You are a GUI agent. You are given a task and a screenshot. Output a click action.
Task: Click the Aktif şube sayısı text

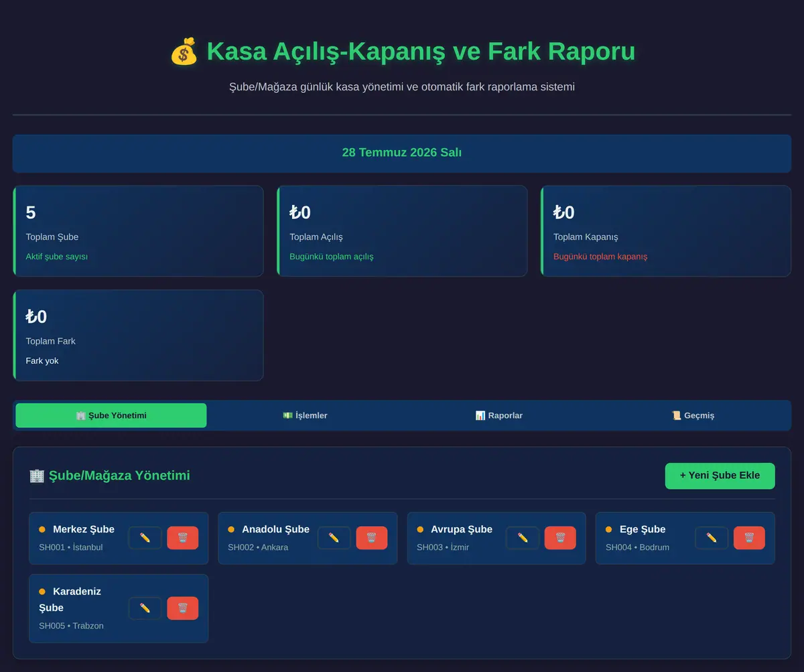57,257
